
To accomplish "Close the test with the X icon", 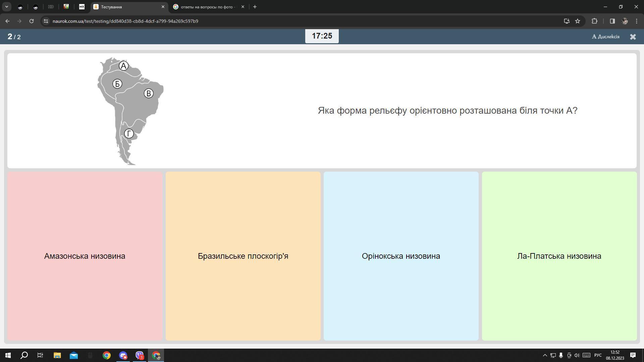I will click(x=633, y=37).
